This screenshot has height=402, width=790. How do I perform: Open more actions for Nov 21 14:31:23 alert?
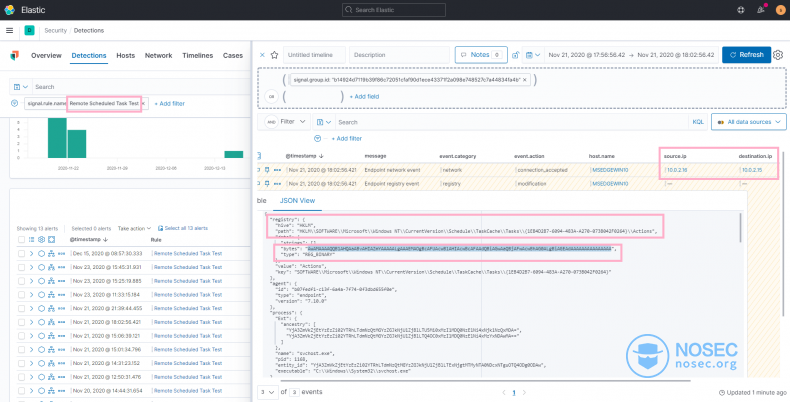click(x=61, y=363)
